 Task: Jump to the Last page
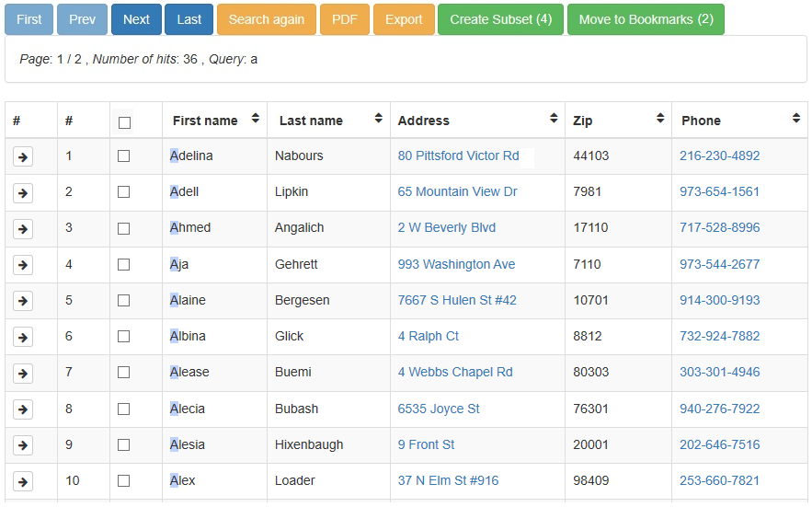(189, 19)
